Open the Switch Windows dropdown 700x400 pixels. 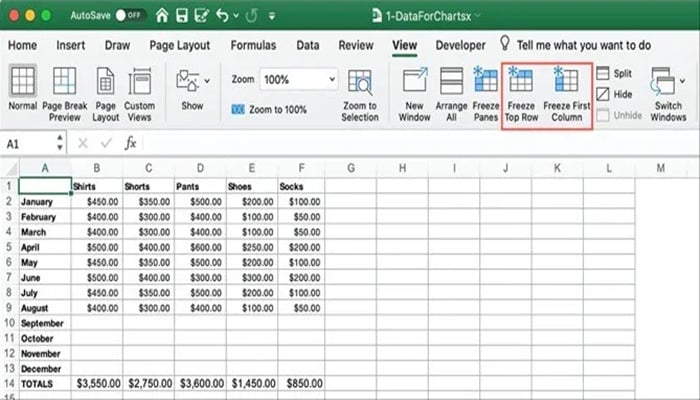pos(668,94)
